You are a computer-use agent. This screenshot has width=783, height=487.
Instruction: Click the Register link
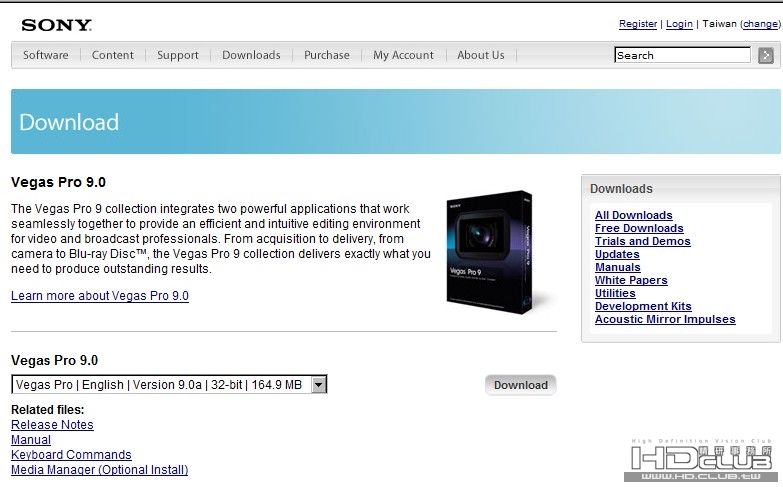(x=638, y=23)
